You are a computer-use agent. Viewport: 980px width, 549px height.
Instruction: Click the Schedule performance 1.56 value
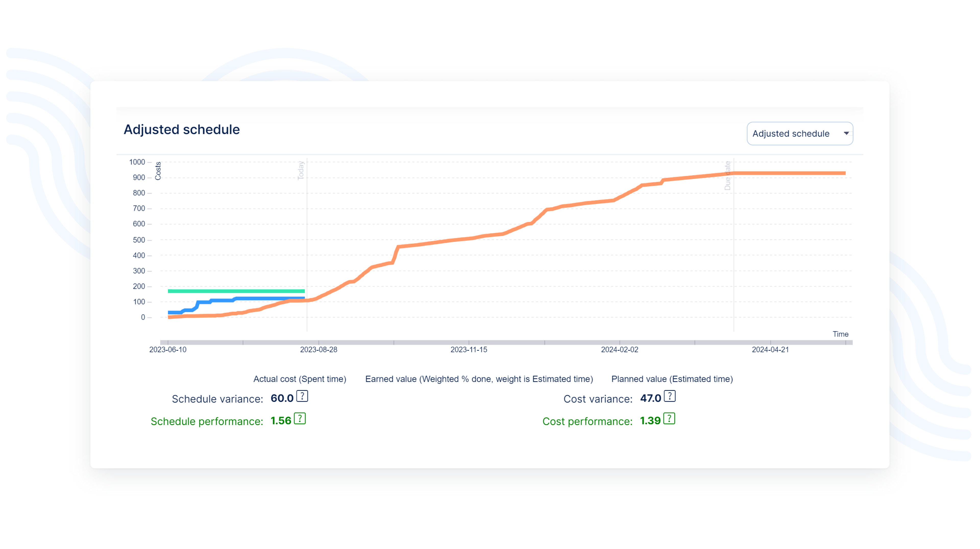tap(281, 421)
